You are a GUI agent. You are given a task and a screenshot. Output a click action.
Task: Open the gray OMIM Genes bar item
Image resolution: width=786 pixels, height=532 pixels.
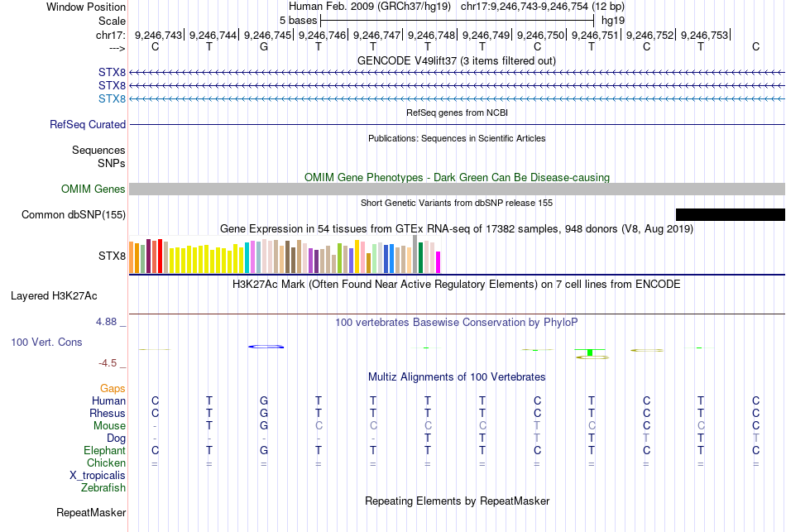point(458,189)
